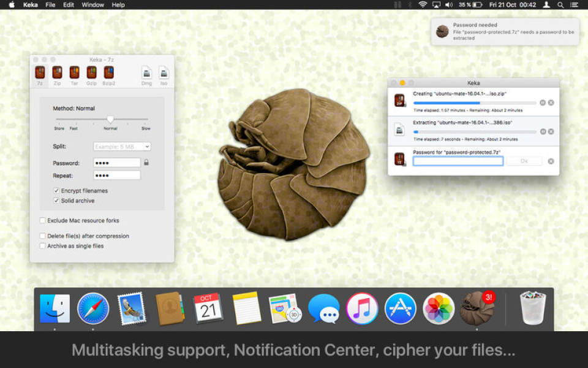Select the Dmg format icon

[x=146, y=72]
